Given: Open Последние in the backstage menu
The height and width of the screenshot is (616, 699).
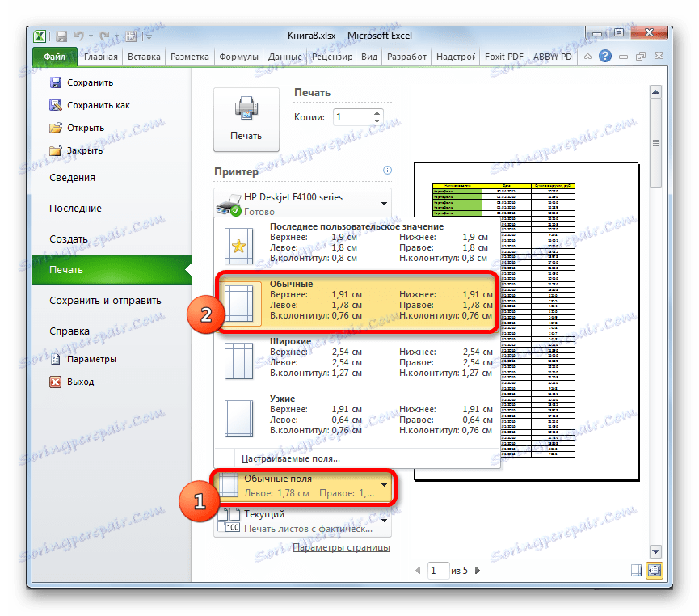Looking at the screenshot, I should click(x=75, y=209).
